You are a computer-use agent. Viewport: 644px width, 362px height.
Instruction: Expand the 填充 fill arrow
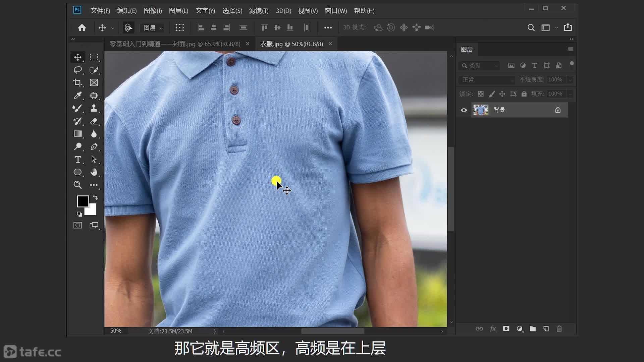570,94
